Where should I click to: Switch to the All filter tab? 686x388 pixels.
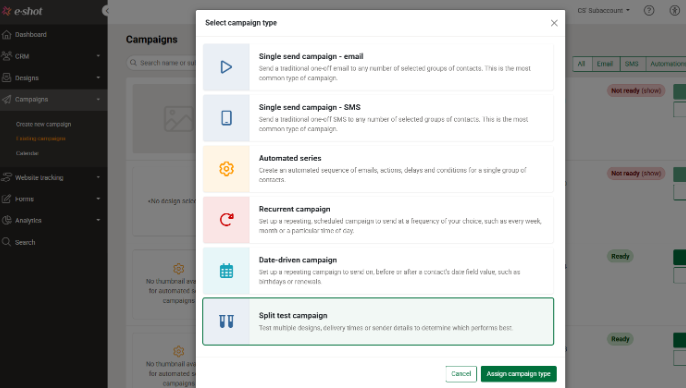(581, 64)
